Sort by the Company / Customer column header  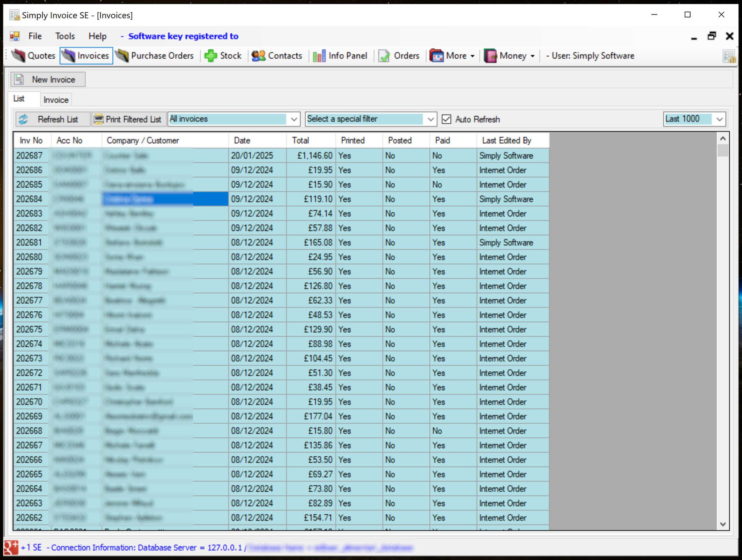tap(165, 141)
